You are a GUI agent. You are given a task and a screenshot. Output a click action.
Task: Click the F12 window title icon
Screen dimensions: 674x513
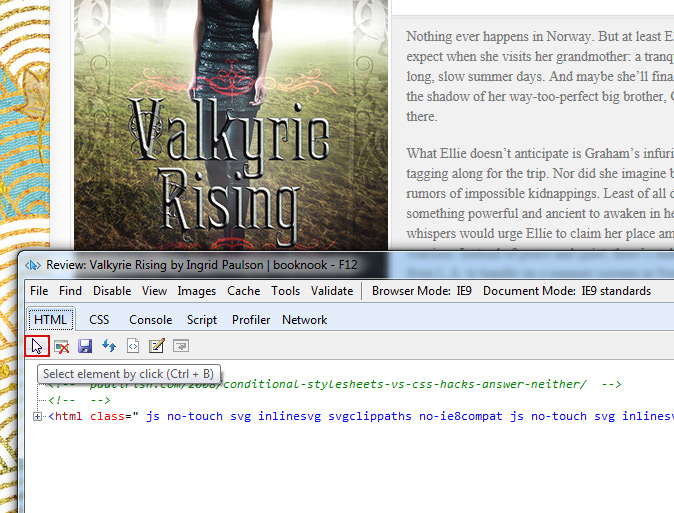click(31, 265)
